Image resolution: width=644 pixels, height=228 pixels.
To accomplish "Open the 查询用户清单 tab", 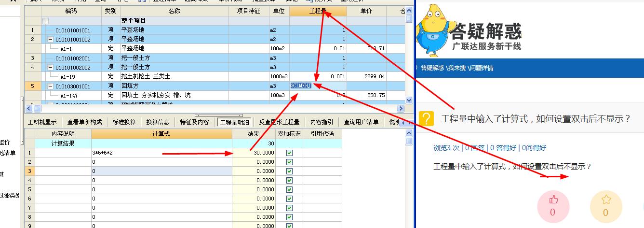I will (361, 122).
